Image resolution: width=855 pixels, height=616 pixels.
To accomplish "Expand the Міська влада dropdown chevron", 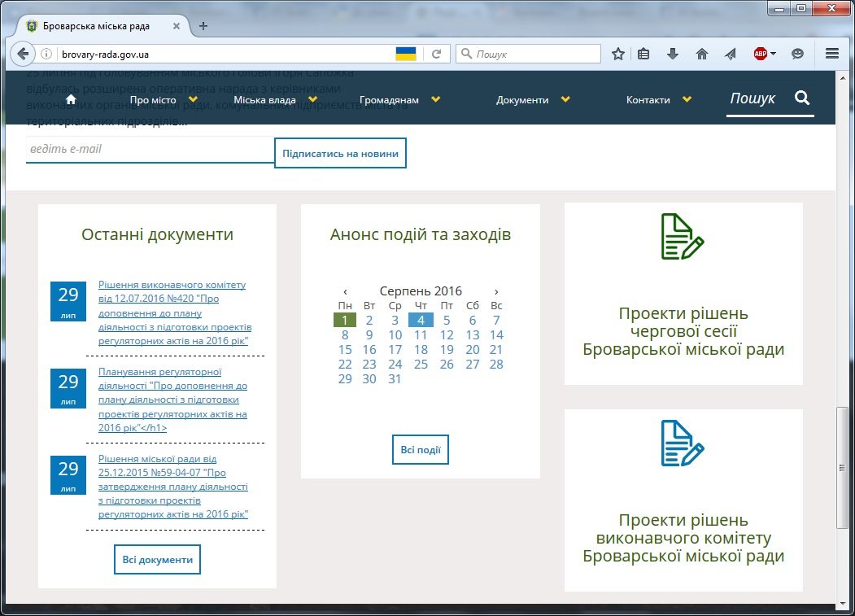I will click(x=312, y=98).
